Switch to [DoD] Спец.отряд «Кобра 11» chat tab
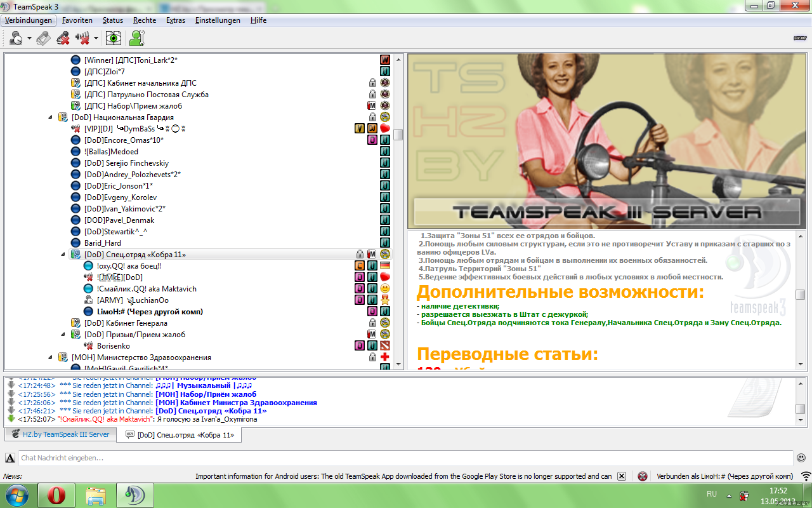The image size is (812, 508). [180, 435]
